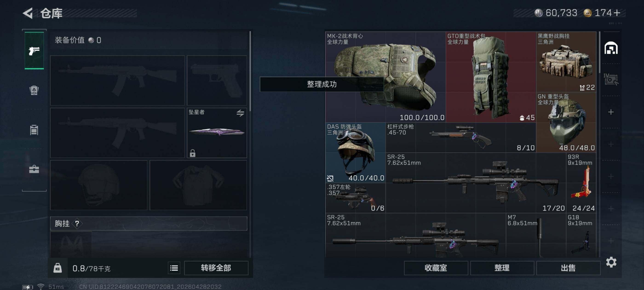Select the pistol weapons tab in sidebar
The image size is (644, 290).
pyautogui.click(x=34, y=51)
